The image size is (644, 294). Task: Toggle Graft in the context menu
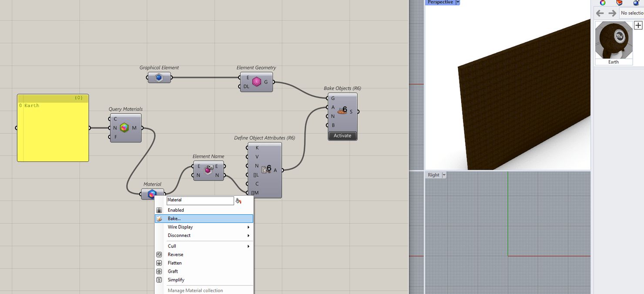[173, 271]
